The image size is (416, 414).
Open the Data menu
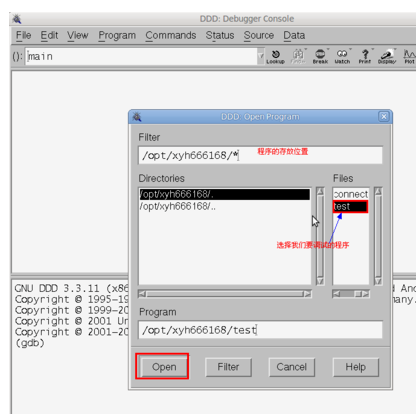[294, 35]
